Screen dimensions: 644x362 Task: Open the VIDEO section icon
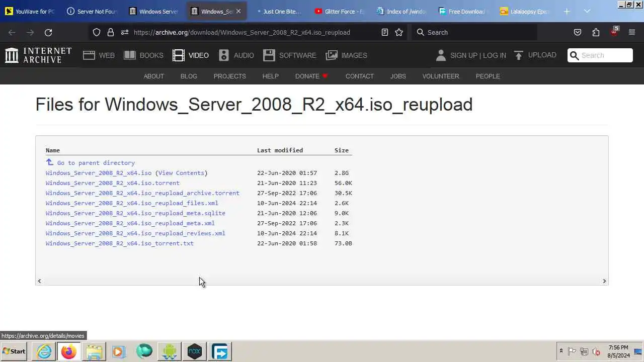point(179,55)
